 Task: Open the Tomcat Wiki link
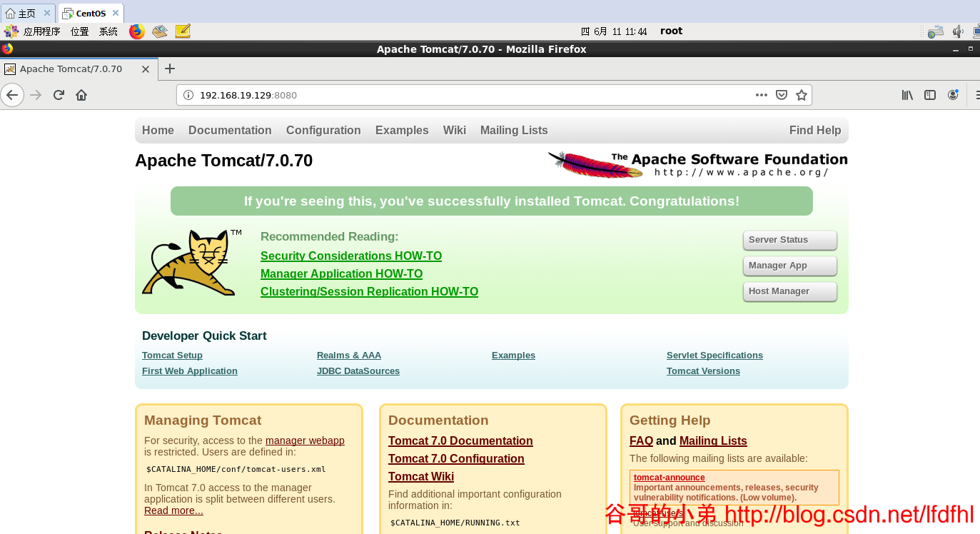pyautogui.click(x=421, y=477)
